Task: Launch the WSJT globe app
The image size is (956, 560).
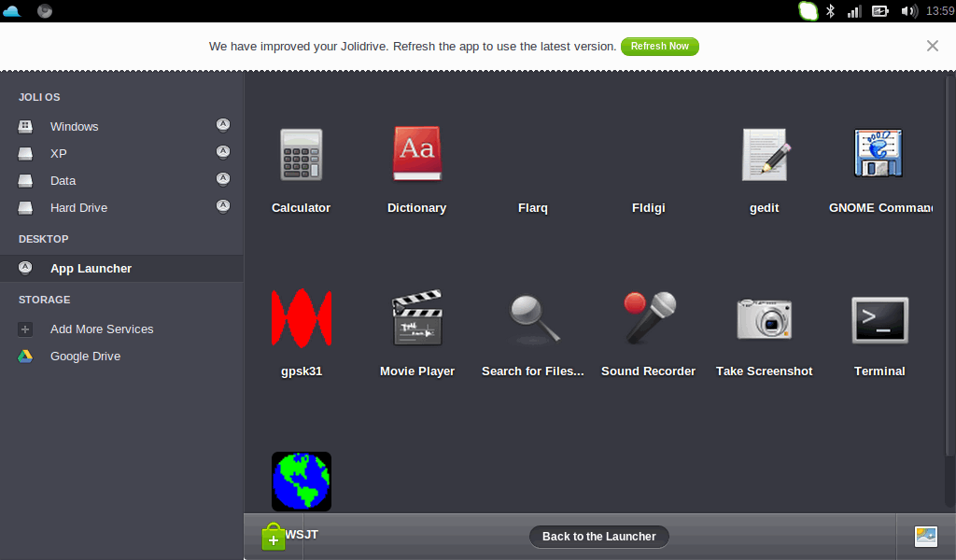Action: pos(301,482)
